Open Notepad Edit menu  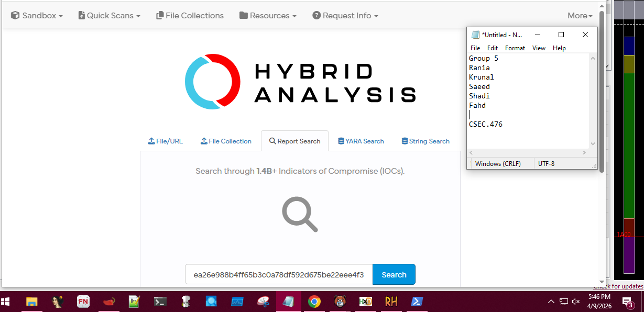tap(493, 48)
